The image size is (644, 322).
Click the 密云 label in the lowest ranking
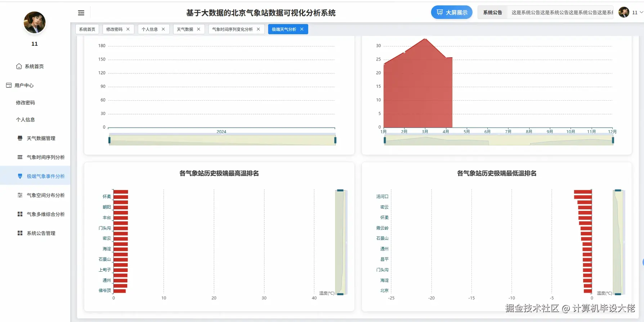point(384,207)
